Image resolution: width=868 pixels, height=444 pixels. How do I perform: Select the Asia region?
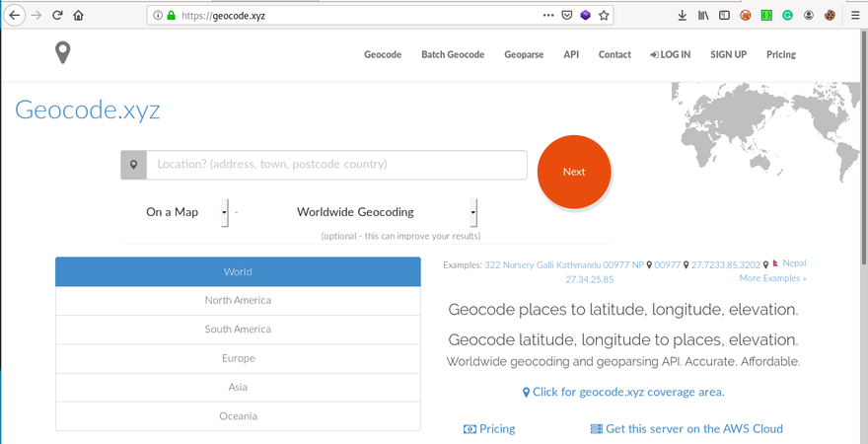(238, 387)
